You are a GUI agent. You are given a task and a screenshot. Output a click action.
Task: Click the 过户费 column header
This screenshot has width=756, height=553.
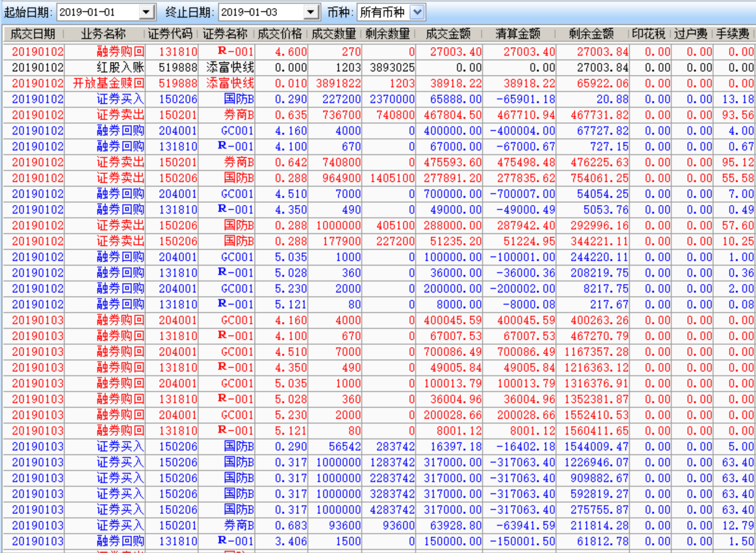693,34
